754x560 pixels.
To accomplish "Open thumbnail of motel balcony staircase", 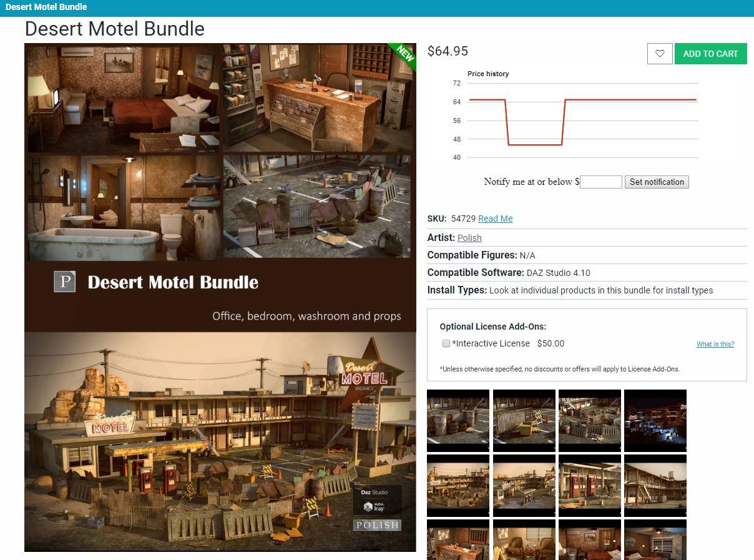I will click(655, 486).
